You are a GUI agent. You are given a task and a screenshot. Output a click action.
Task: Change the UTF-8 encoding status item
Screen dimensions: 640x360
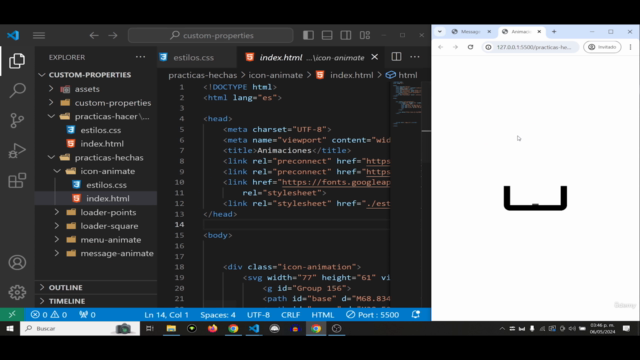point(258,315)
